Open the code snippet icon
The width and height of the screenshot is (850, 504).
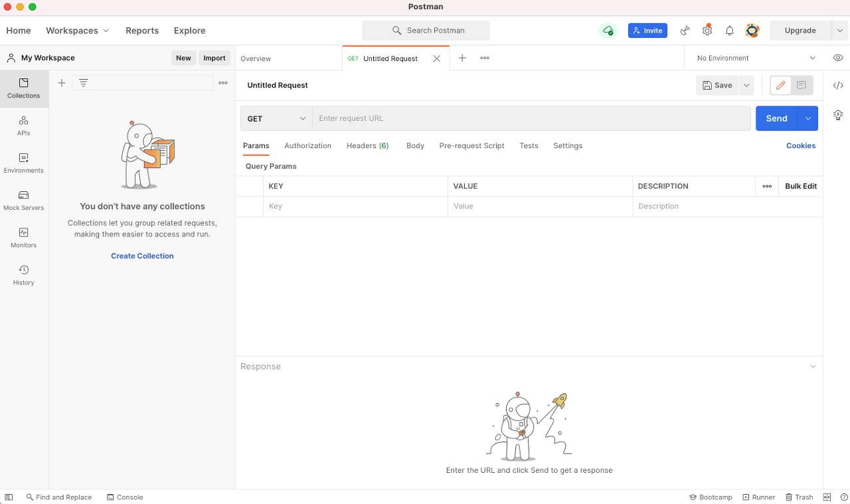point(838,85)
